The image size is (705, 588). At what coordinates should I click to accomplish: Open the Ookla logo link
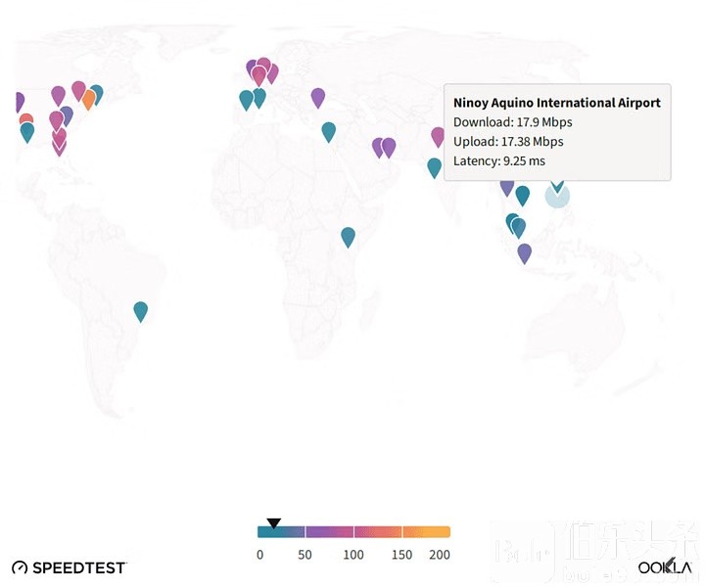[665, 567]
